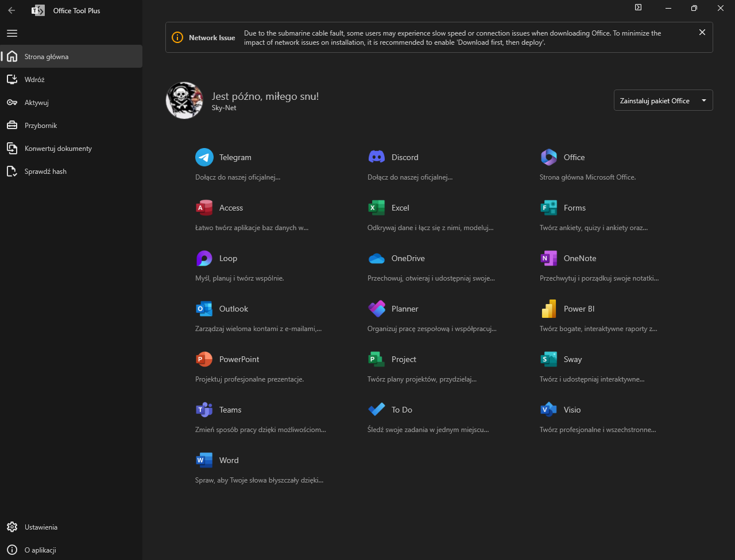The width and height of the screenshot is (735, 560).
Task: Click the purple Teams icon
Action: click(204, 410)
